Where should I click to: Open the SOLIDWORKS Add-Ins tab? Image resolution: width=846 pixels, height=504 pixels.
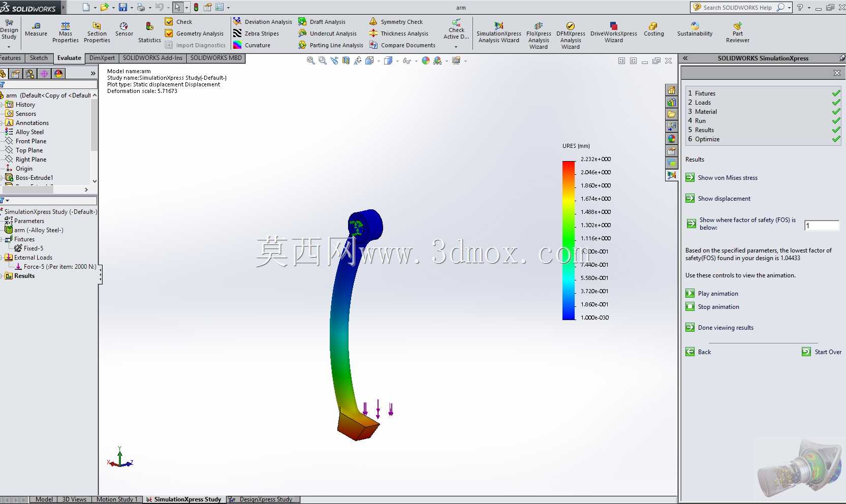click(x=152, y=58)
